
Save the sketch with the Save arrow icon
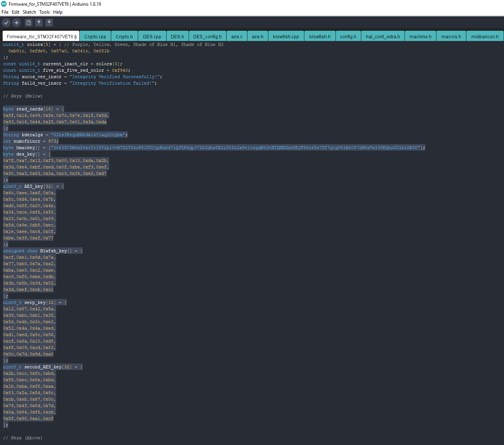click(49, 23)
